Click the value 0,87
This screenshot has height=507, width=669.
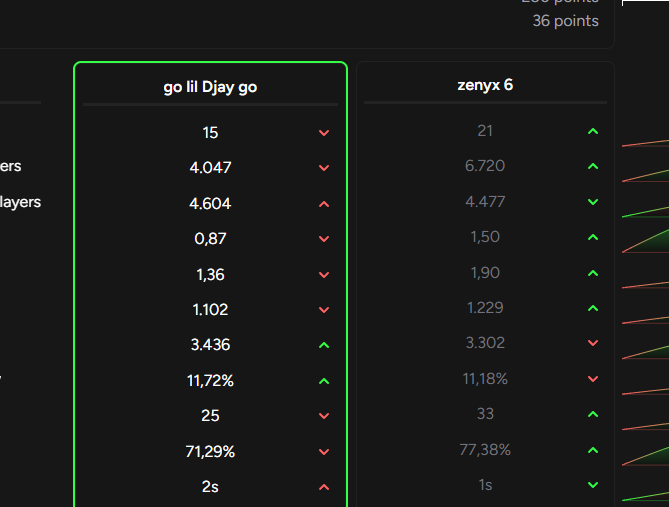tap(210, 239)
